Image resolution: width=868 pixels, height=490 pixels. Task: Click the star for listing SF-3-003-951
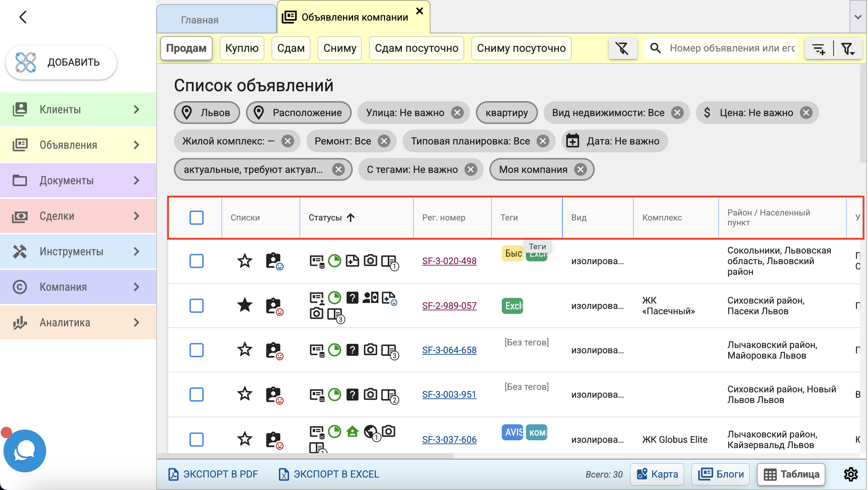pyautogui.click(x=245, y=394)
